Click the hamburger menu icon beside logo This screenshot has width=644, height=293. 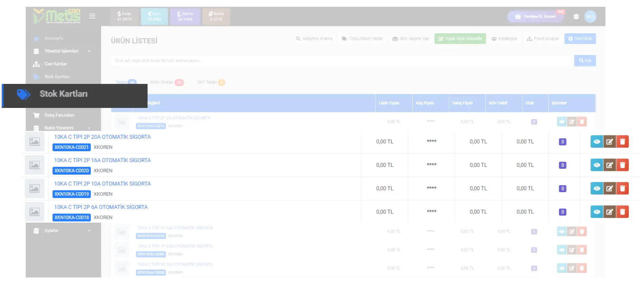click(x=92, y=16)
